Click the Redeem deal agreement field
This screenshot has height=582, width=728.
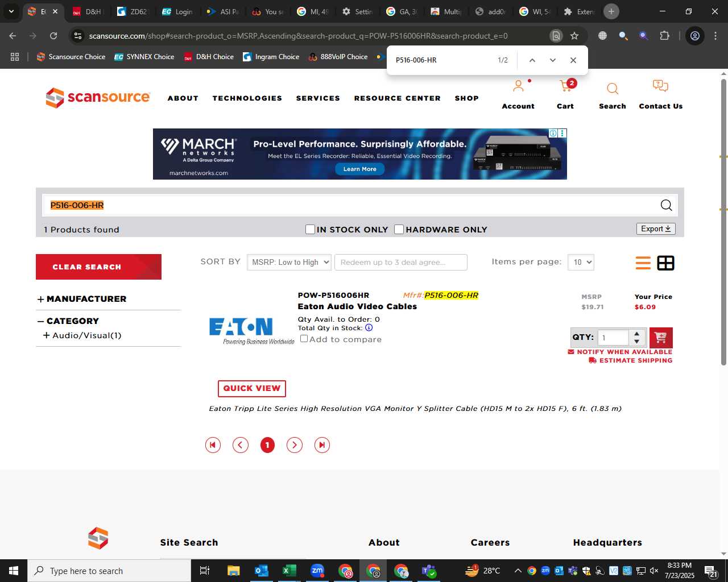[401, 262]
